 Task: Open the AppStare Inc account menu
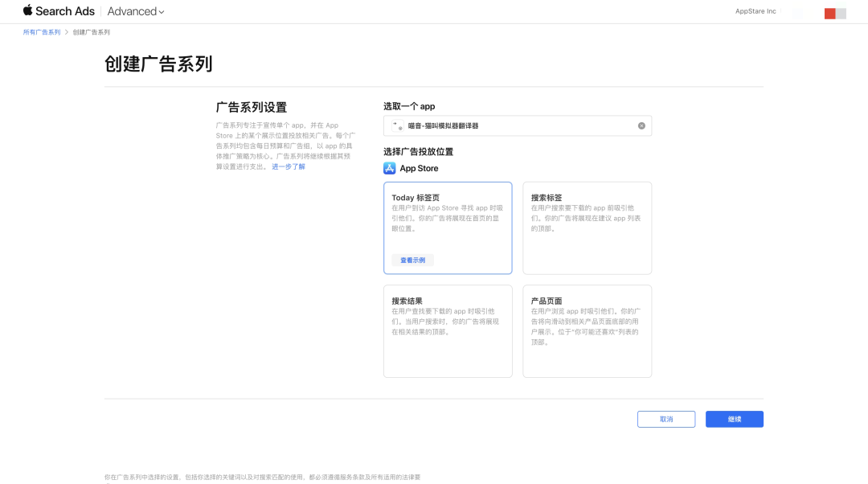click(x=755, y=11)
